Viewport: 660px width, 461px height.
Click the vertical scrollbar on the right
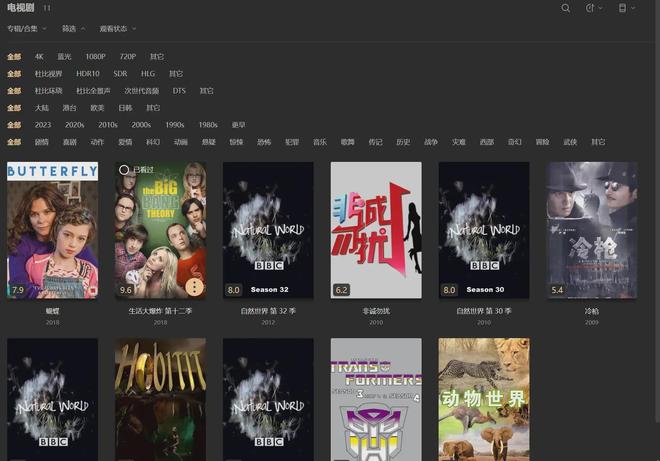point(657,211)
